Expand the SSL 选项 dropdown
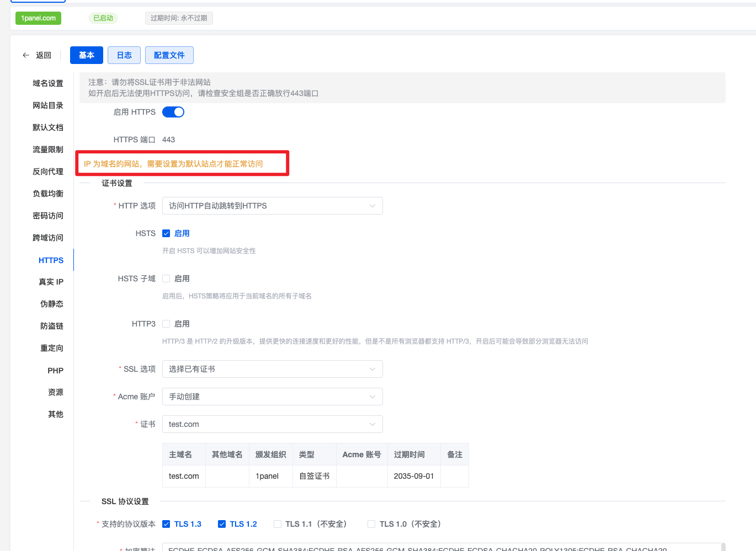 (x=272, y=369)
